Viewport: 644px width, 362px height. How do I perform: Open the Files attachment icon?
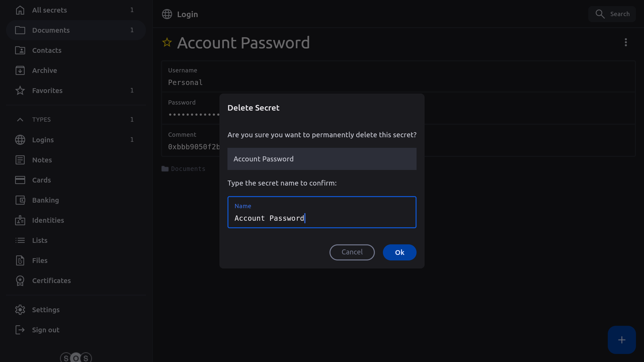click(x=20, y=260)
